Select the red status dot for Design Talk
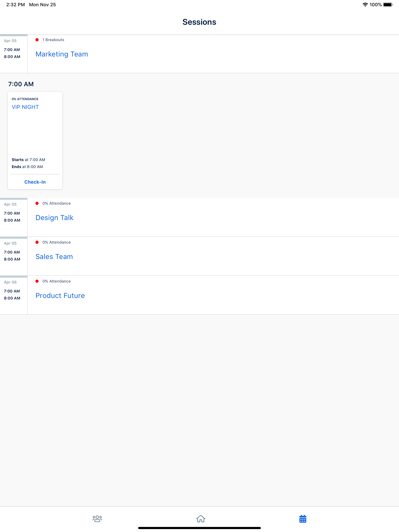The height and width of the screenshot is (532, 399). 37,203
